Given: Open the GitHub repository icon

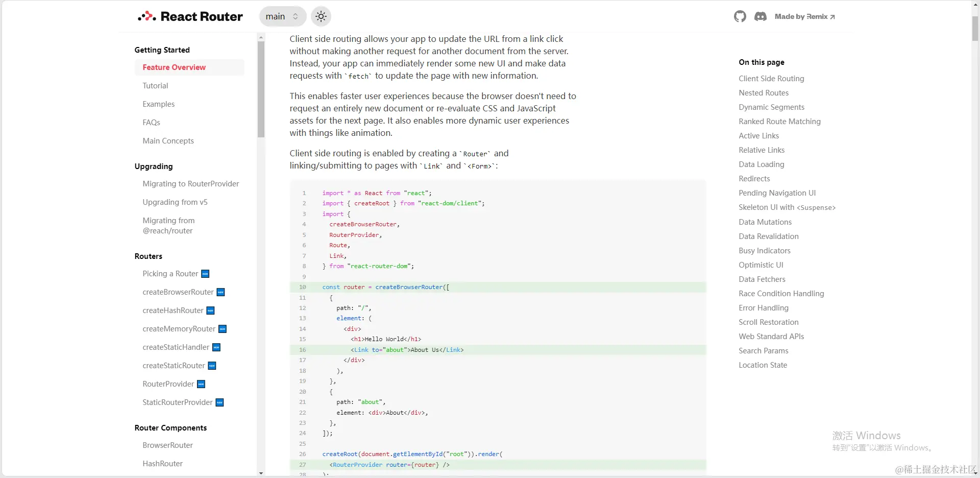Looking at the screenshot, I should click(740, 16).
